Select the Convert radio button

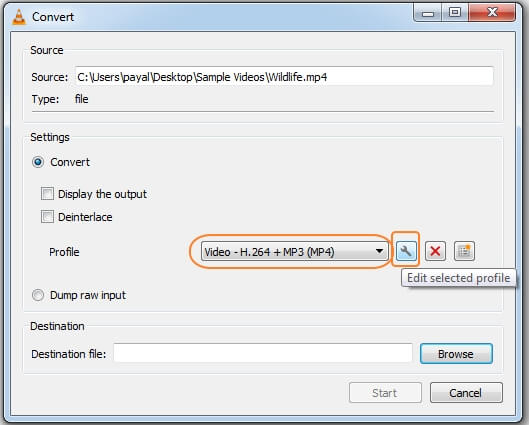click(38, 162)
